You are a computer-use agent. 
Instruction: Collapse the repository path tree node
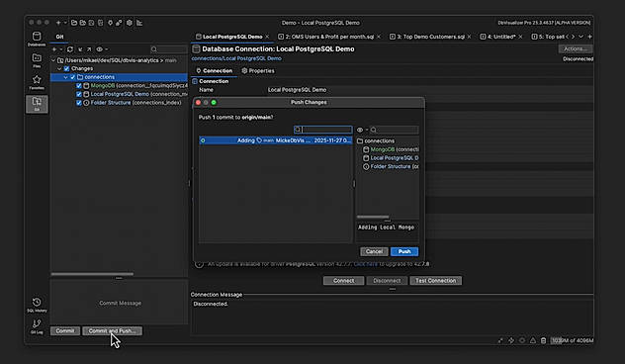(x=53, y=60)
